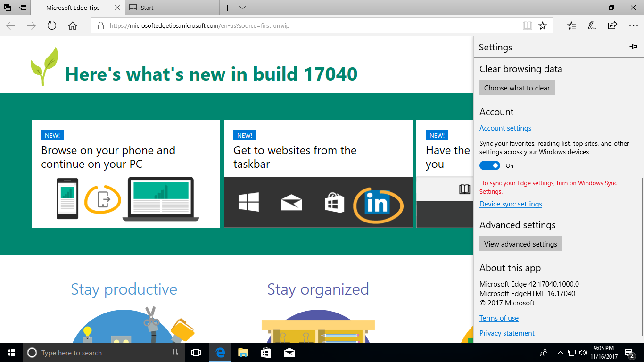This screenshot has width=644, height=362.
Task: Click the Clear browsing data heading
Action: (520, 69)
